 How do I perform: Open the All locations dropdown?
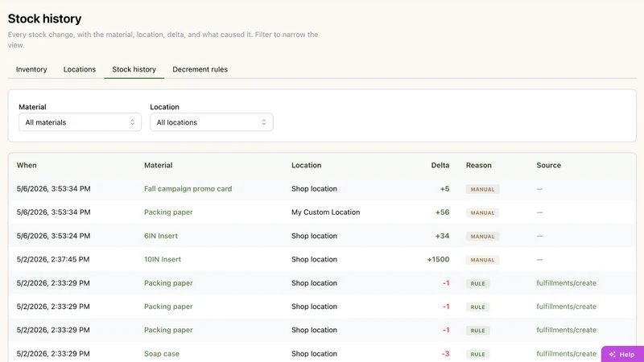coord(212,122)
